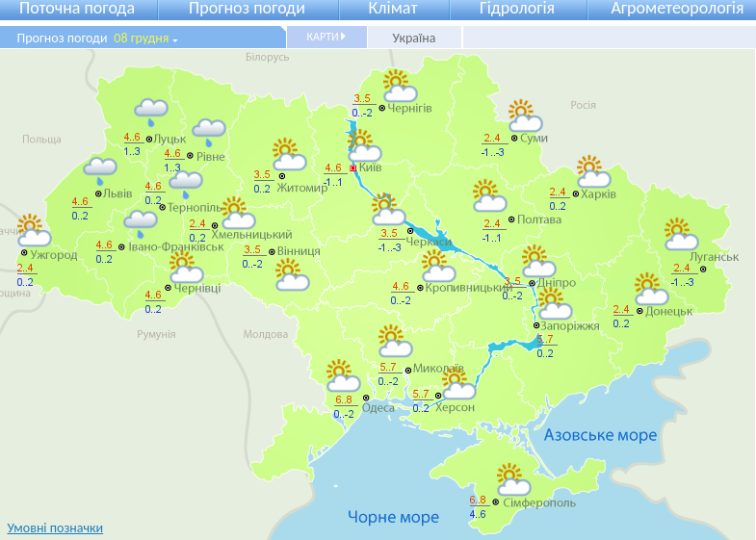Switch to the Клімат tab
Image resolution: width=756 pixels, height=540 pixels.
pos(393,9)
